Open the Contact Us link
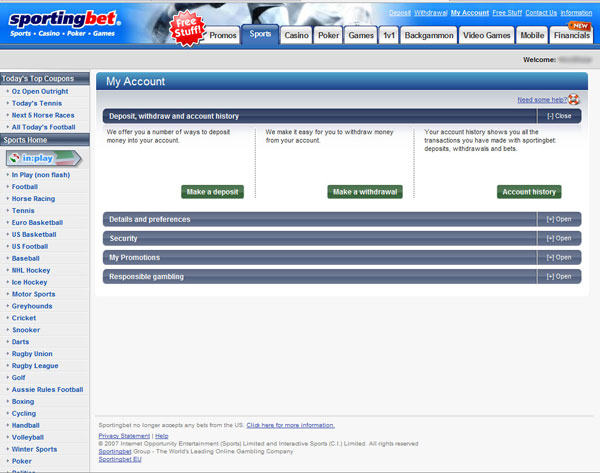The width and height of the screenshot is (600, 473). pos(541,13)
